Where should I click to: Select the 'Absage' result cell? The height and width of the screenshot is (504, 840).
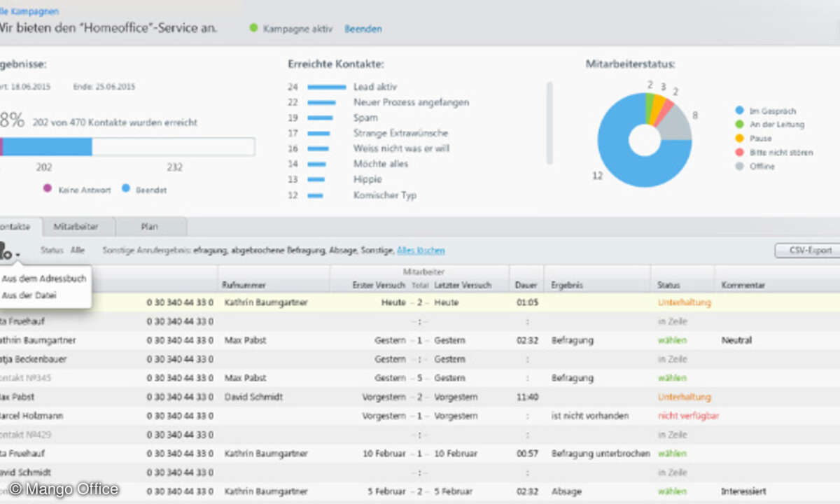(x=566, y=491)
